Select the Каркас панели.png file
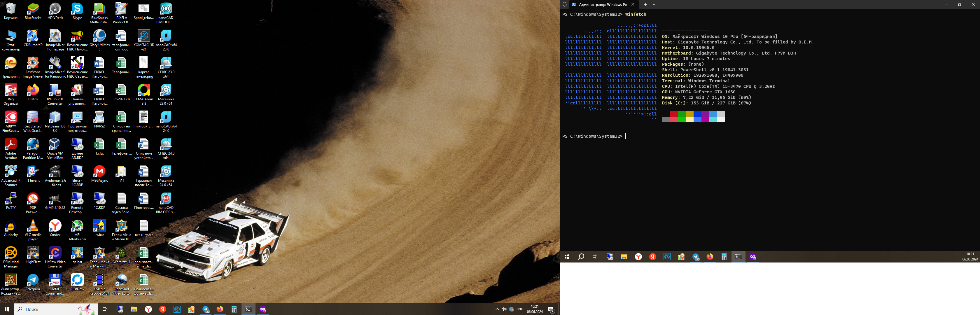The width and height of the screenshot is (980, 315). click(144, 67)
